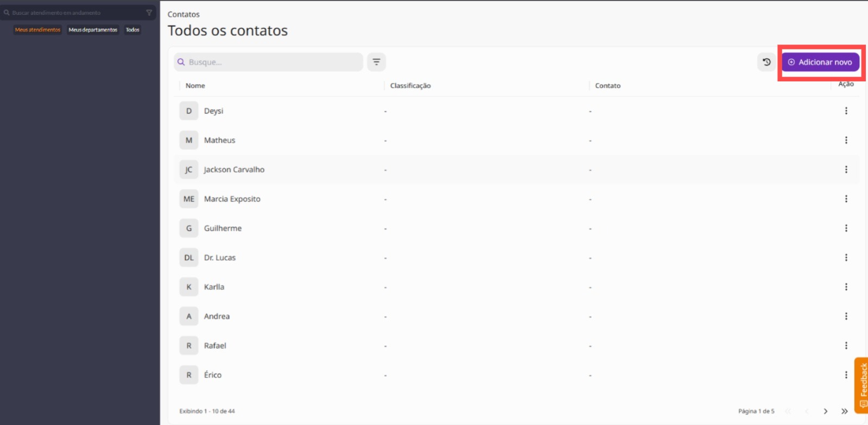Jump to last page of contacts
This screenshot has height=425, width=868.
(844, 411)
